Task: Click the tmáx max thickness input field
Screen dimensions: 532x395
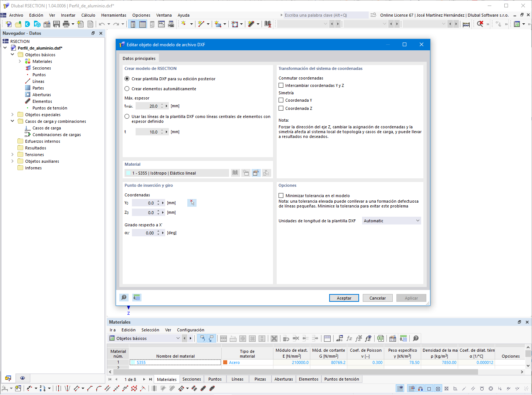Action: 148,106
